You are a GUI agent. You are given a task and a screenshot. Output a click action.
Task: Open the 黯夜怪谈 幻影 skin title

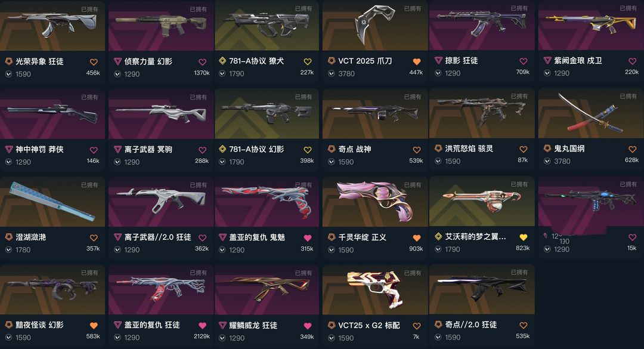pyautogui.click(x=39, y=325)
